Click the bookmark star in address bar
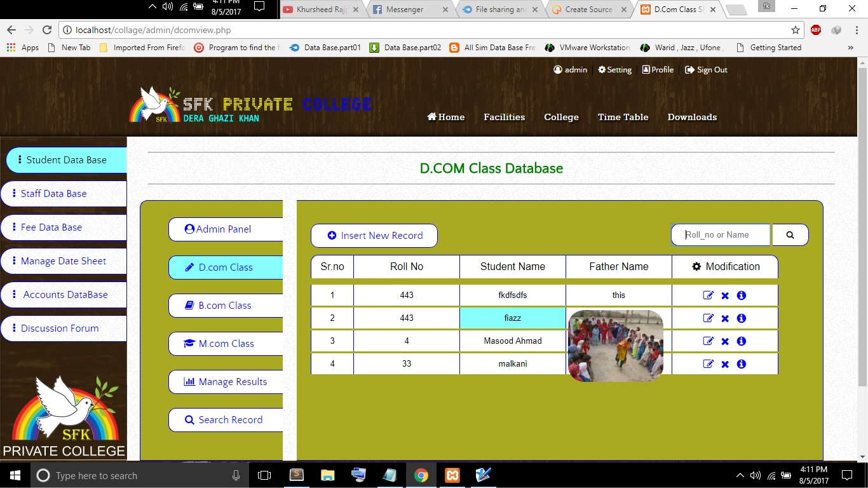The width and height of the screenshot is (868, 488). (796, 30)
